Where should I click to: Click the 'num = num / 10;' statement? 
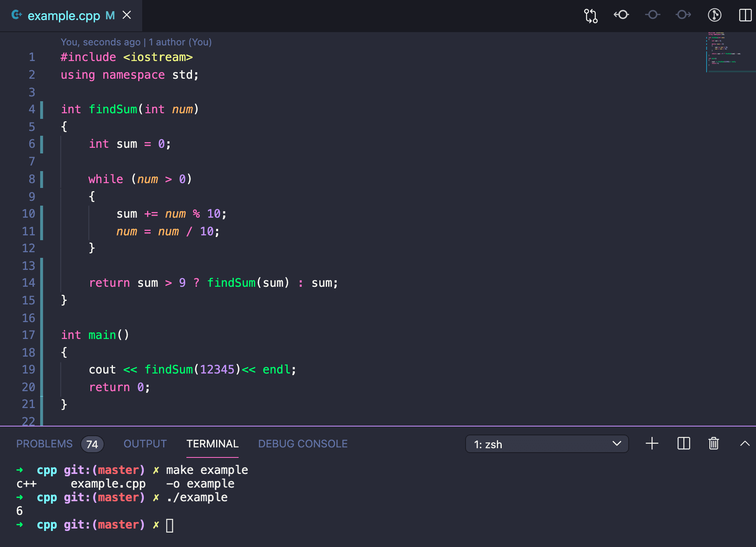coord(168,231)
